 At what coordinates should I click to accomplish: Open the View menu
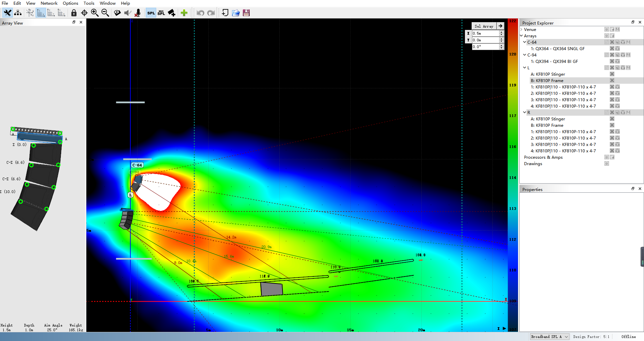coord(31,3)
